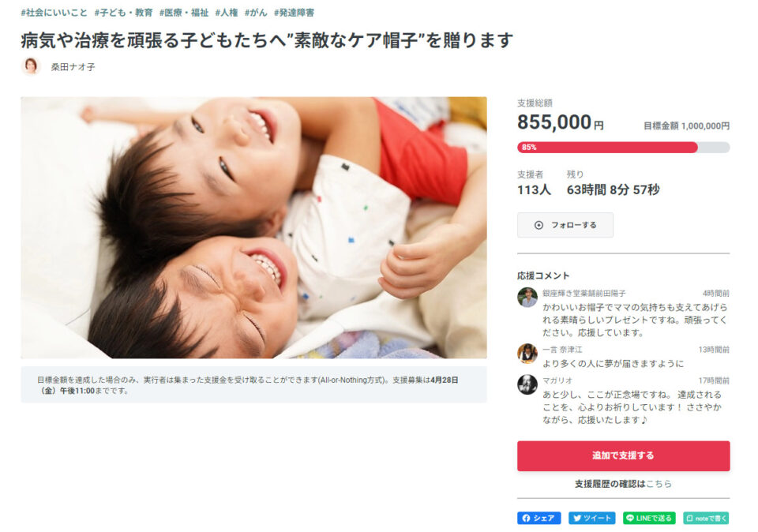758x532 pixels.
Task: Open 銀座輝き堂薬舗前田陽子's commenter avatar
Action: pyautogui.click(x=527, y=297)
